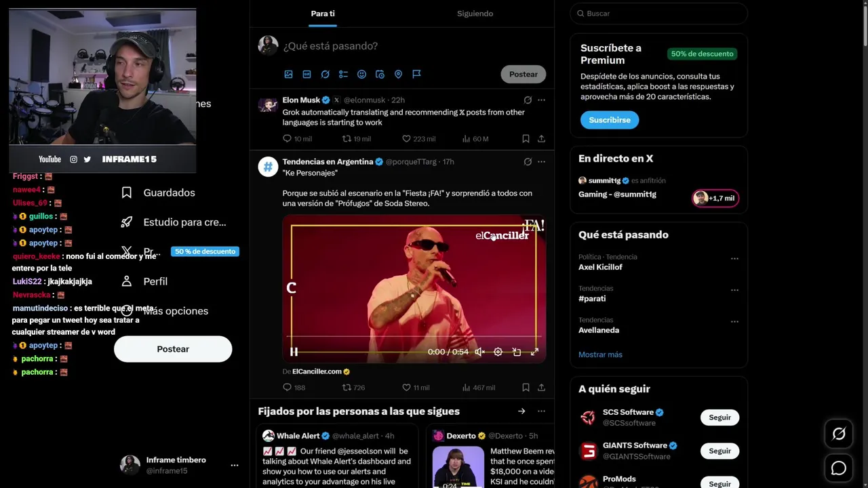Open messages chat floating button
The width and height of the screenshot is (868, 488).
[839, 468]
